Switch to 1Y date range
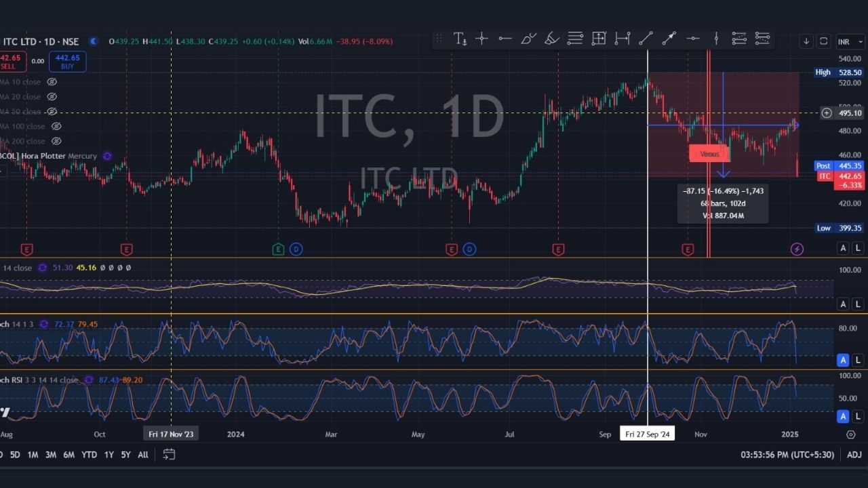Screen dimensions: 868x488 click(x=108, y=455)
